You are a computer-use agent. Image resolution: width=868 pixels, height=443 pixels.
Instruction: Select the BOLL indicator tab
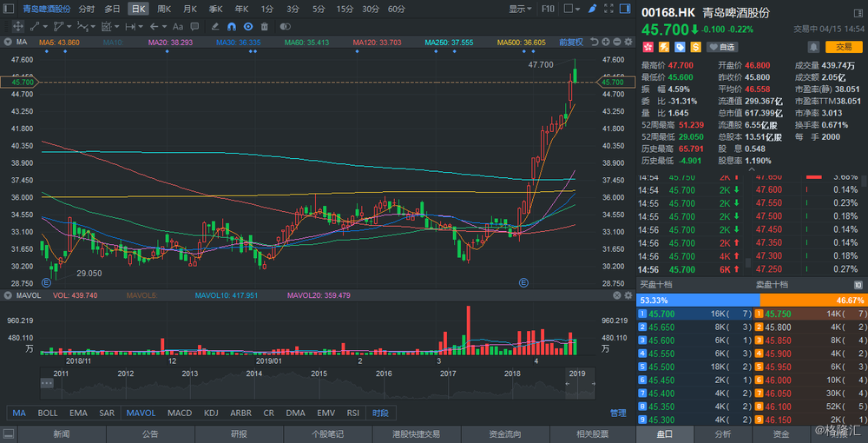48,413
